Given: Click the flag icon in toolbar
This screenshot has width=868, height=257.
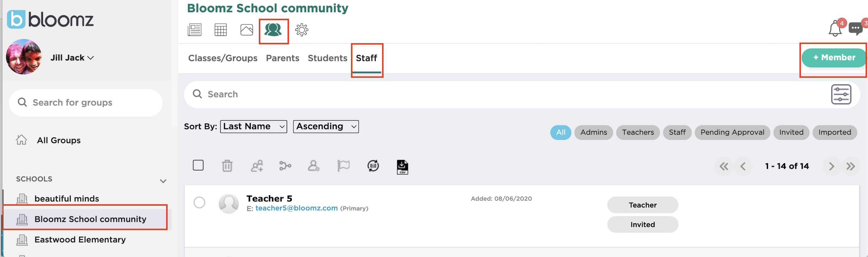Looking at the screenshot, I should pyautogui.click(x=343, y=166).
